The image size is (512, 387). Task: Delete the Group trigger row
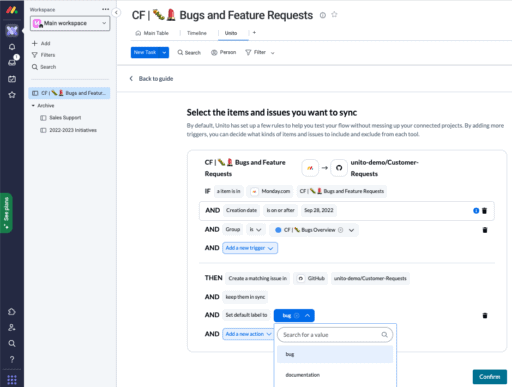[485, 230]
